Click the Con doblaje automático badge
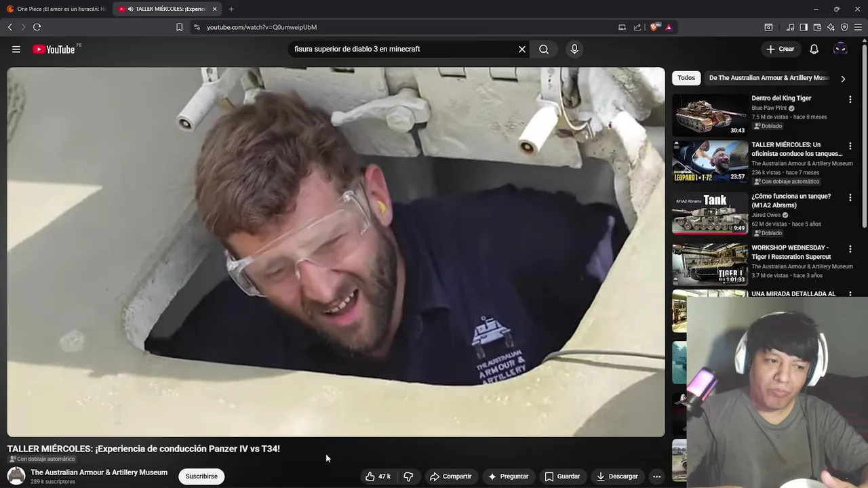 41,459
